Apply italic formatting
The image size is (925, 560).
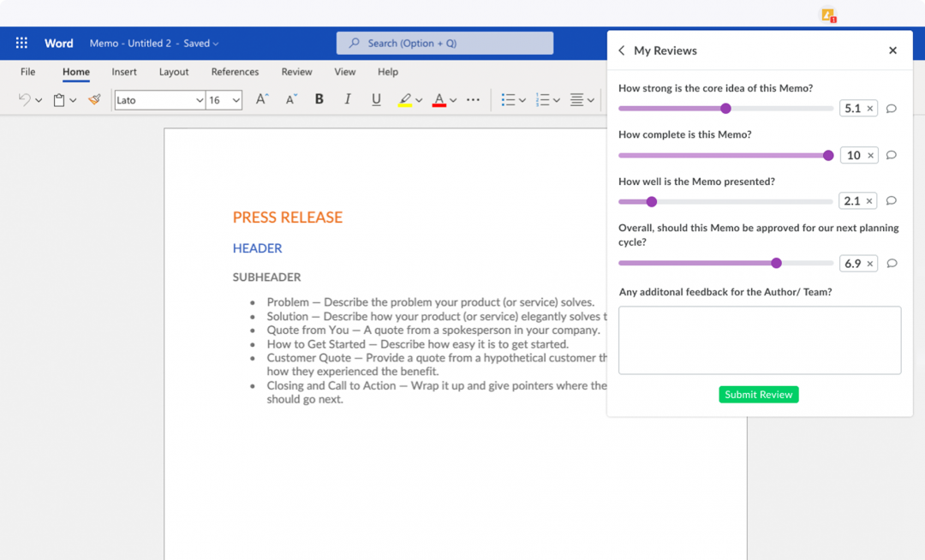pyautogui.click(x=348, y=99)
